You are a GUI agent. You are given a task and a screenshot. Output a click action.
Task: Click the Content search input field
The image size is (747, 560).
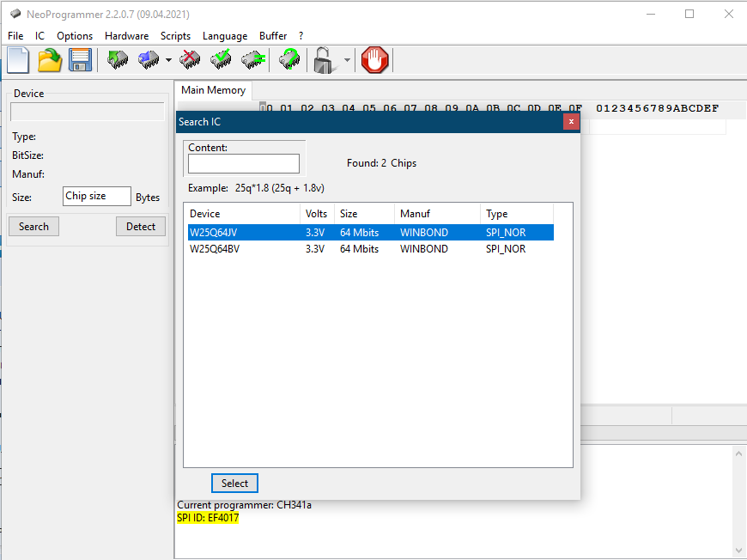[244, 163]
